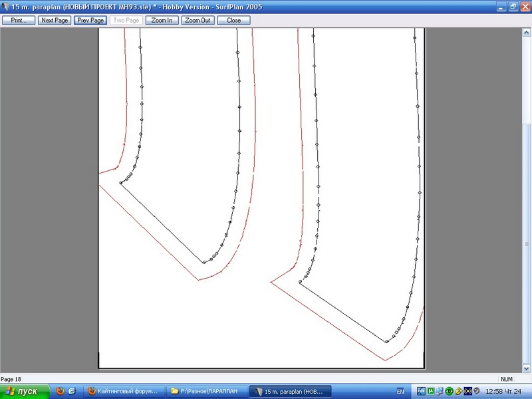The height and width of the screenshot is (399, 532).
Task: Minimize the SurfPlan window
Action: click(501, 7)
